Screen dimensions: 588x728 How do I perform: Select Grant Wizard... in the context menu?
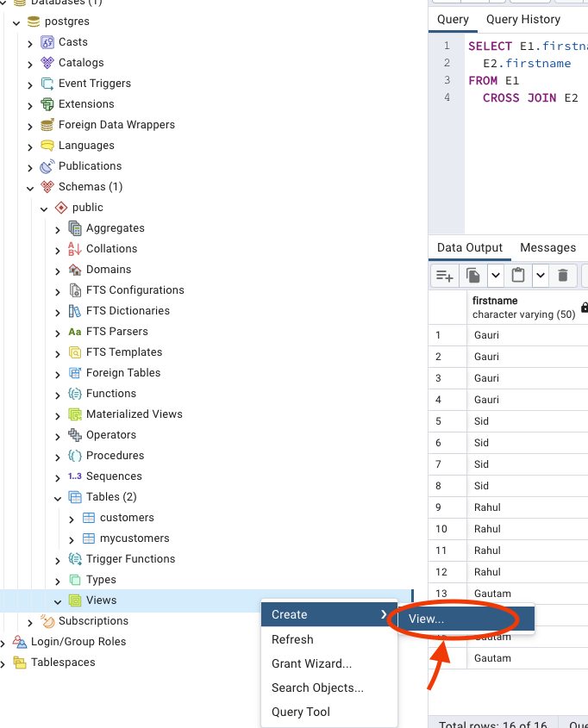pos(311,663)
